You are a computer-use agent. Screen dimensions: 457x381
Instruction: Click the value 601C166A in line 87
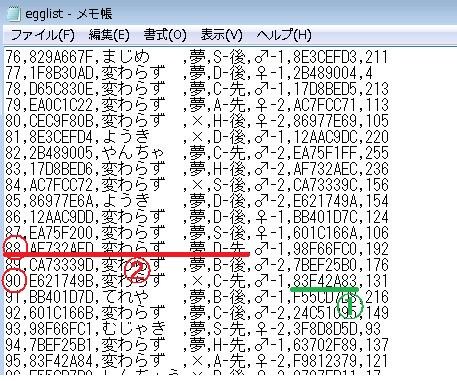tap(325, 233)
